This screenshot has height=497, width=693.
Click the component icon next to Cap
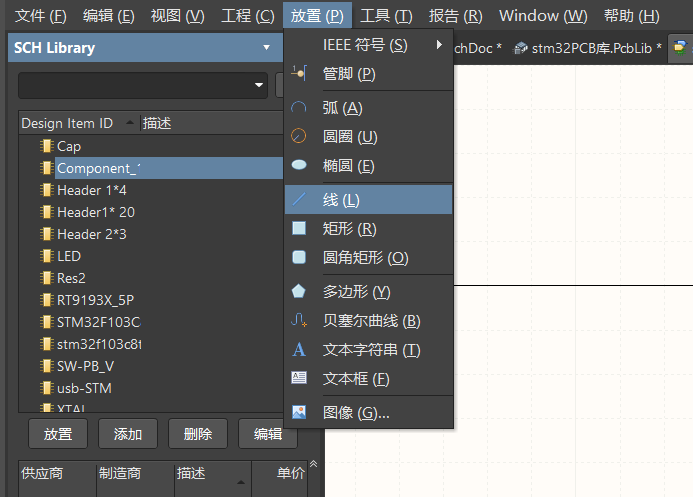[46, 146]
